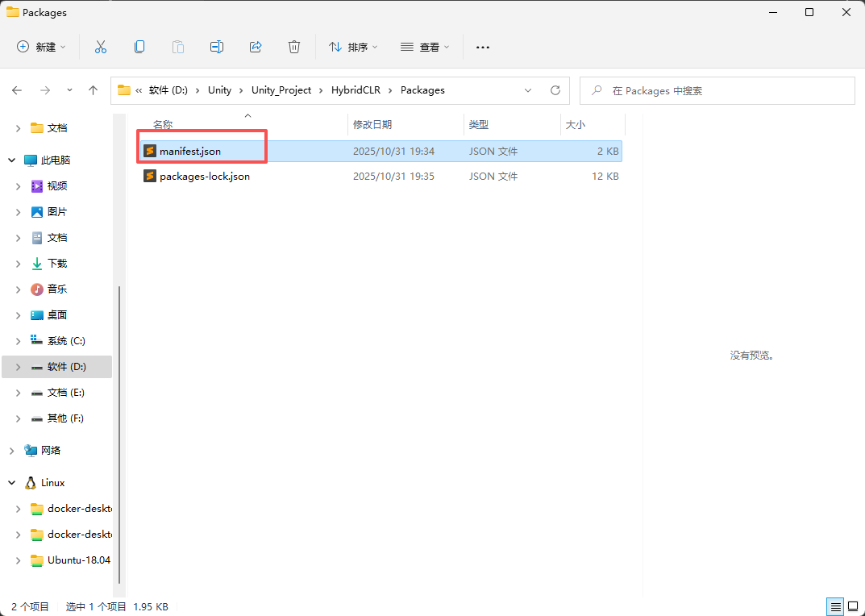Select the manifest.json file
The width and height of the screenshot is (865, 616).
pos(381,151)
